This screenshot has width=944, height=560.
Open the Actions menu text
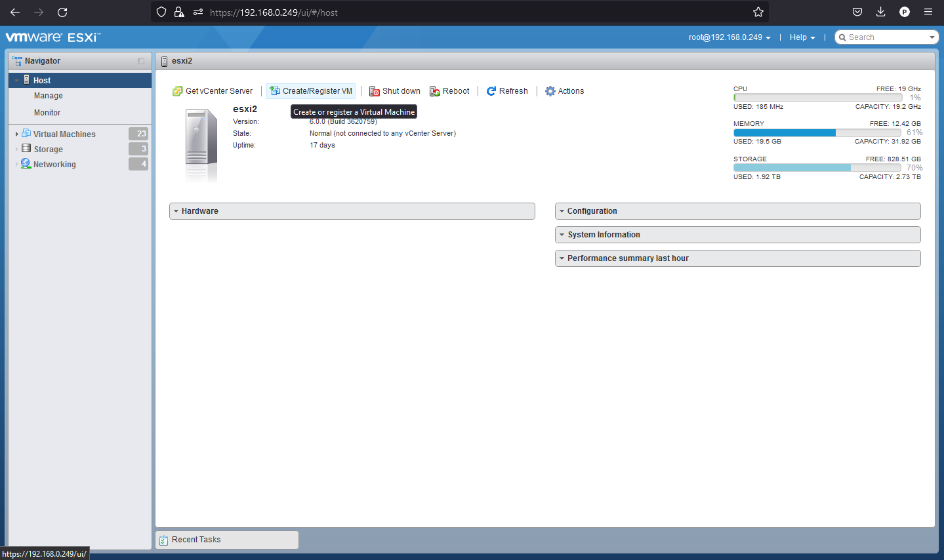point(571,91)
